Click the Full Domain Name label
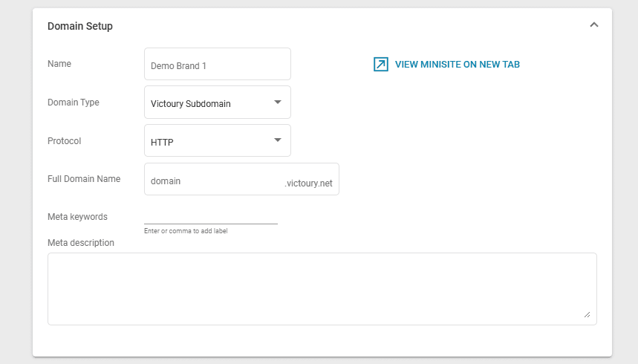638x364 pixels. click(83, 179)
